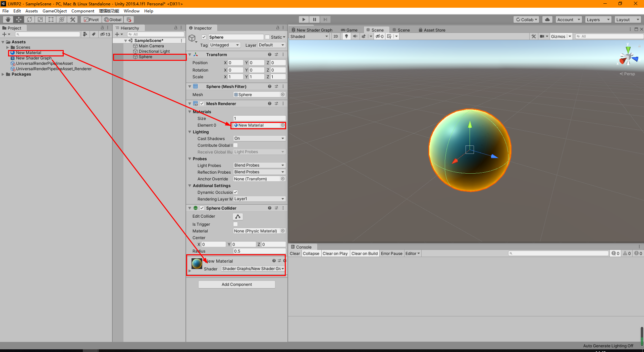This screenshot has height=352, width=644.
Task: Select the Scale tool
Action: 40,19
